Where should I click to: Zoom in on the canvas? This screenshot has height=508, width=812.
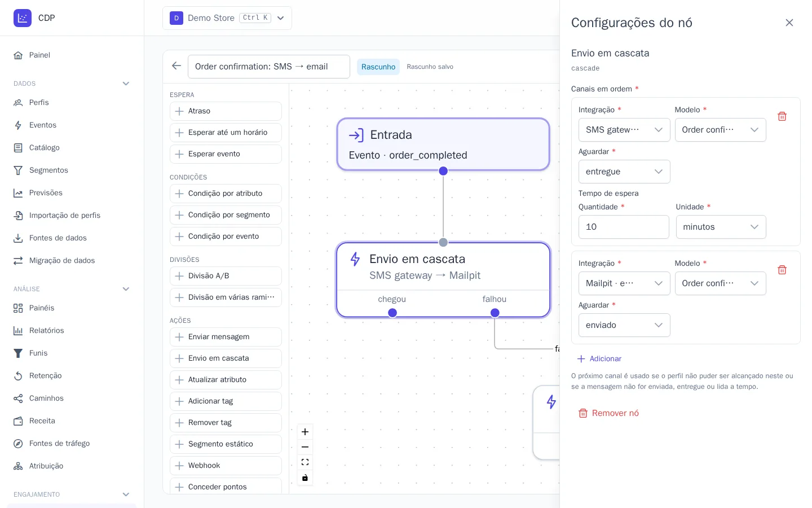point(305,432)
